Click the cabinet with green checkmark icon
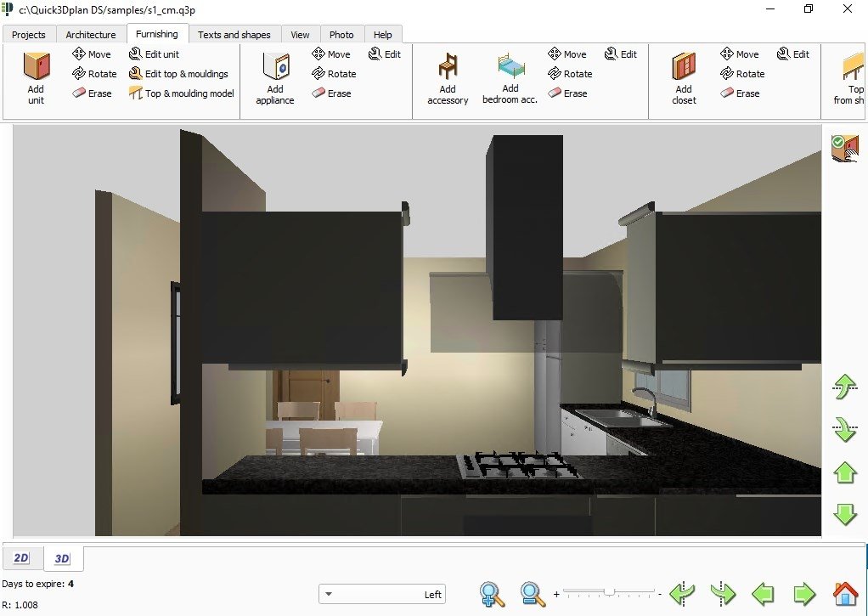 click(x=845, y=149)
